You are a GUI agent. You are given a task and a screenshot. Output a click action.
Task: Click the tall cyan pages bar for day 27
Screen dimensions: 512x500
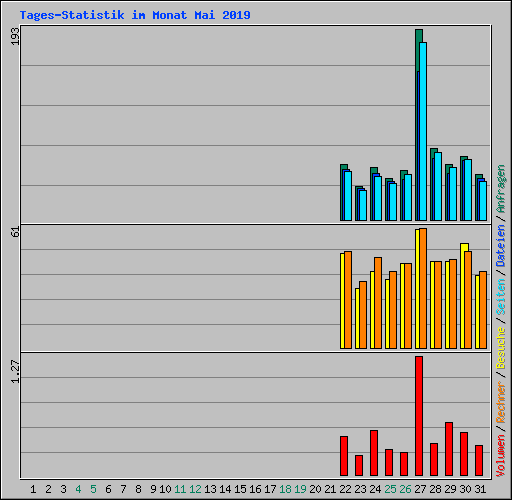(423, 131)
